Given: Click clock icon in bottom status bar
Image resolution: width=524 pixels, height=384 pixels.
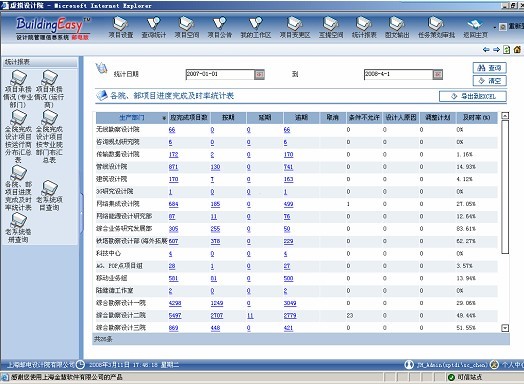Looking at the screenshot, I should (80, 365).
